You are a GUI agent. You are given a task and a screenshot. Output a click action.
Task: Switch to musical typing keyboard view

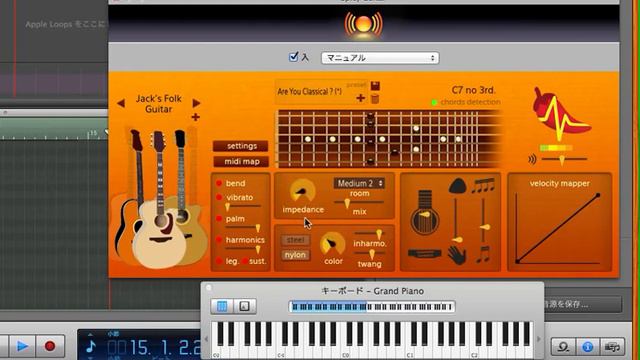244,306
